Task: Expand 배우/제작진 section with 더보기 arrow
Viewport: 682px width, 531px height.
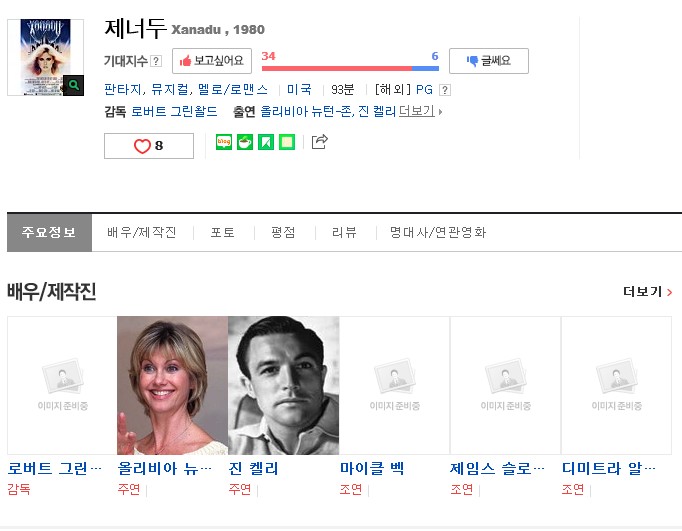Action: 647,292
